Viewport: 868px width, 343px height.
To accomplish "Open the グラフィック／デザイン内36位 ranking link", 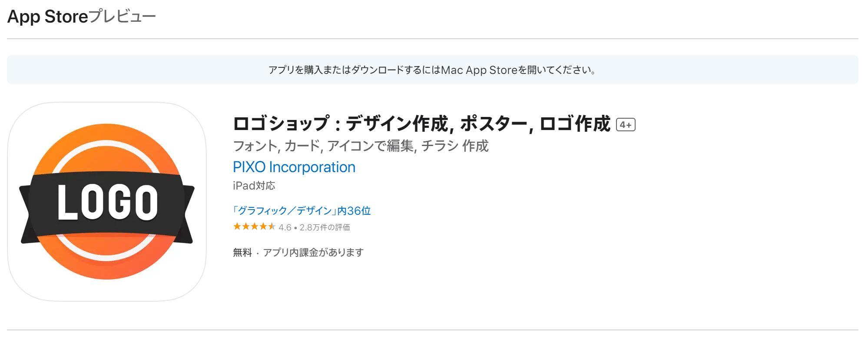I will (302, 211).
